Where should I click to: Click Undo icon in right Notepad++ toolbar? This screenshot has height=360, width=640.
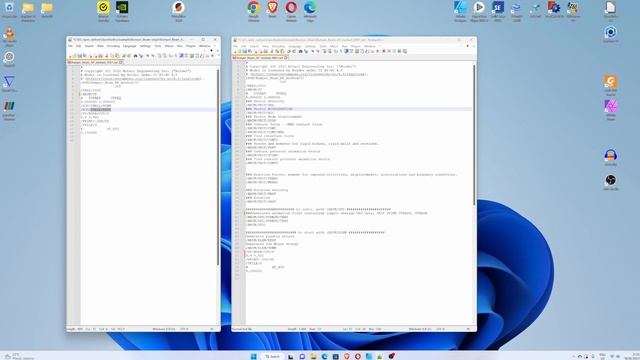[x=289, y=51]
